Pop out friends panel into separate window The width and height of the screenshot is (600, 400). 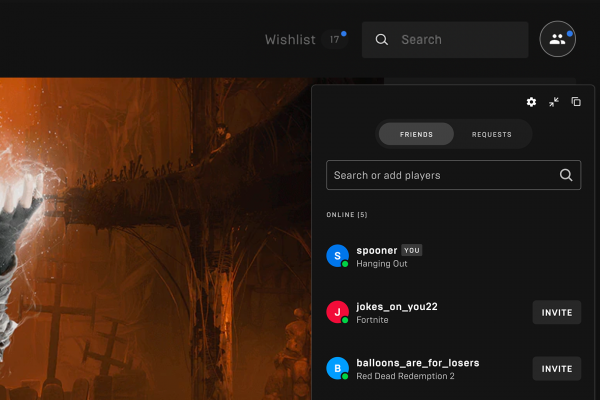[576, 102]
